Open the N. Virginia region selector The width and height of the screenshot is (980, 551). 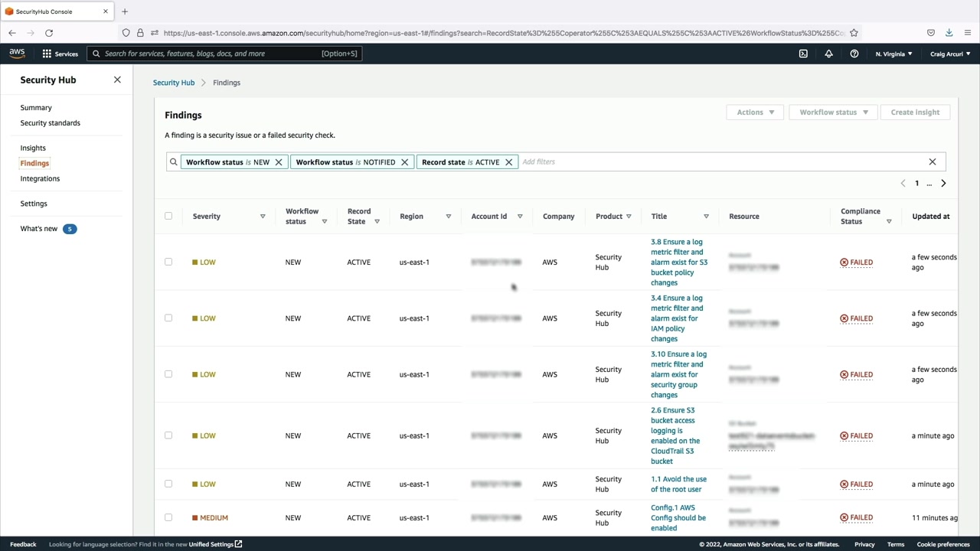pyautogui.click(x=893, y=54)
